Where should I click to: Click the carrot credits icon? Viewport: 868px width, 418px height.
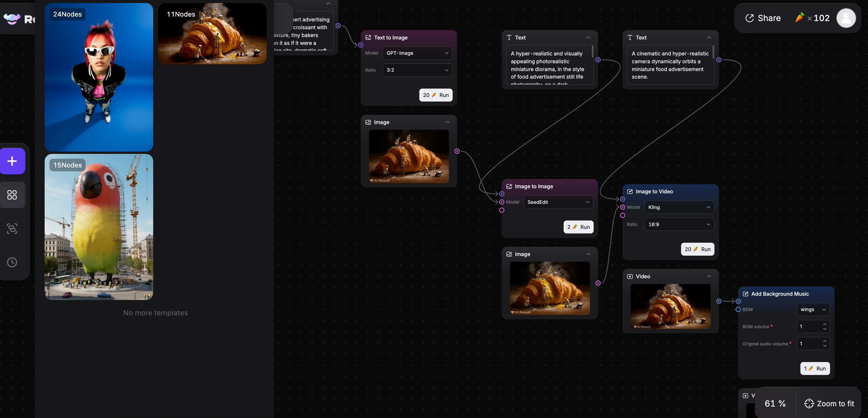pyautogui.click(x=799, y=17)
